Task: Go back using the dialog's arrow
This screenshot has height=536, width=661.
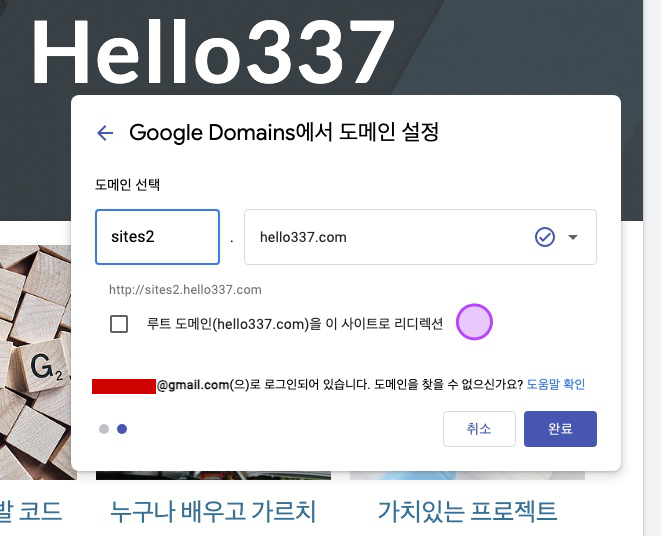Action: coord(105,133)
